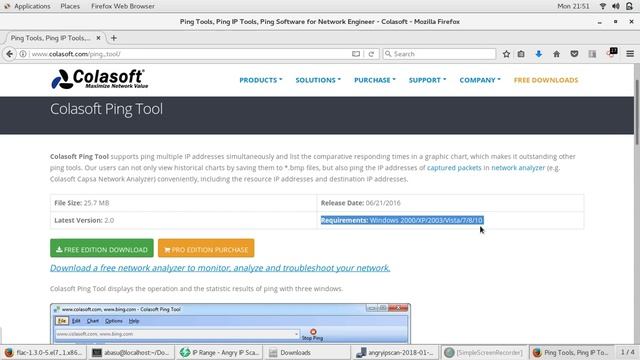Expand SOLUTIONS dropdown menu
This screenshot has height=360, width=640.
(x=318, y=80)
